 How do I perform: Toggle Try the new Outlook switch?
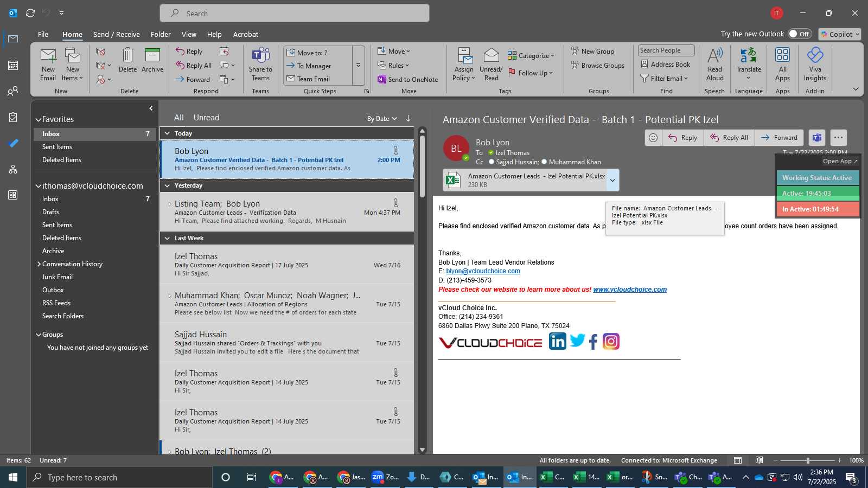click(799, 34)
